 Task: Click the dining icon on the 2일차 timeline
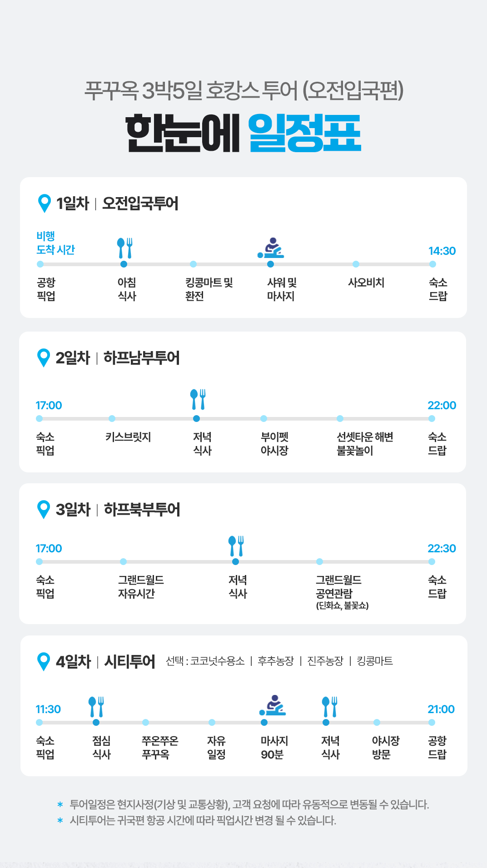coord(198,399)
